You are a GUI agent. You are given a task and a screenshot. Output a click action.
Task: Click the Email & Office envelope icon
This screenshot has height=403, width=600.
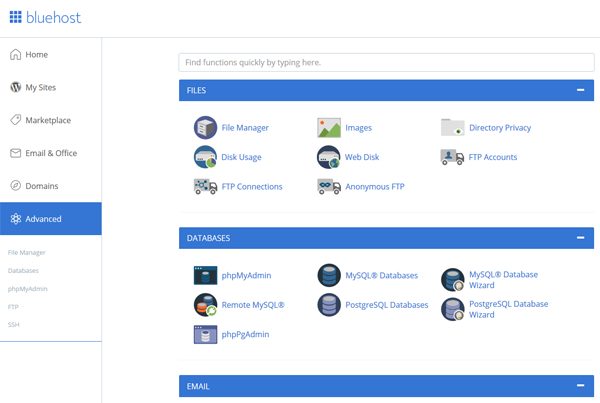pyautogui.click(x=15, y=153)
